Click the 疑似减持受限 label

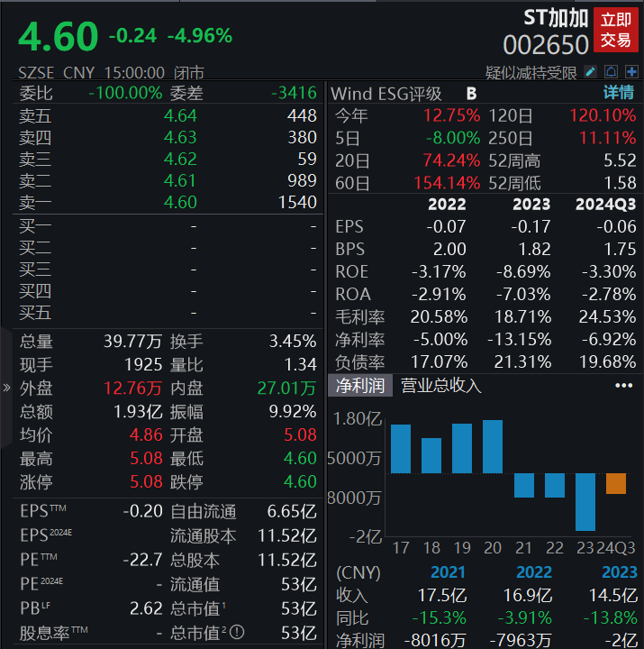click(531, 73)
